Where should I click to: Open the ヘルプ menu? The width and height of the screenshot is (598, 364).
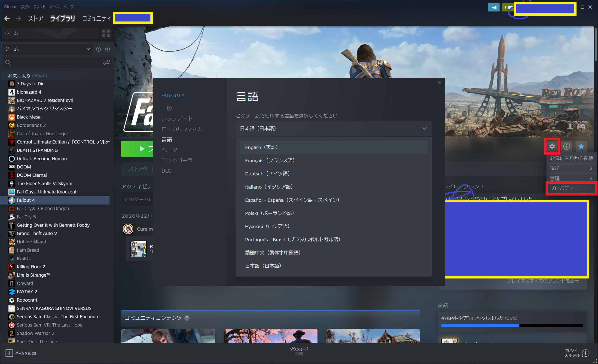coord(69,6)
